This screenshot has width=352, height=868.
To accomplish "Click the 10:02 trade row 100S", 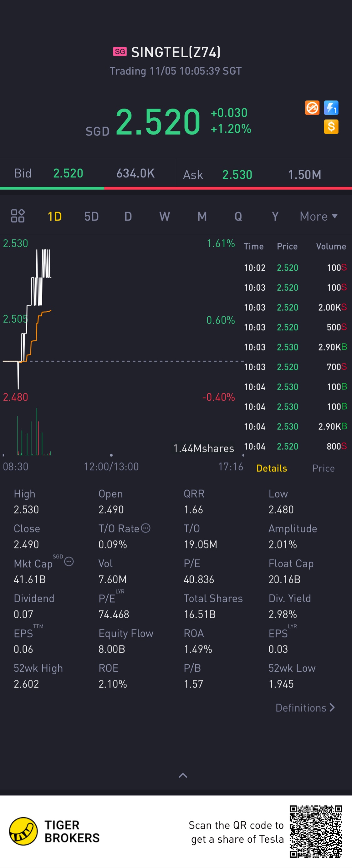I will coord(295,268).
